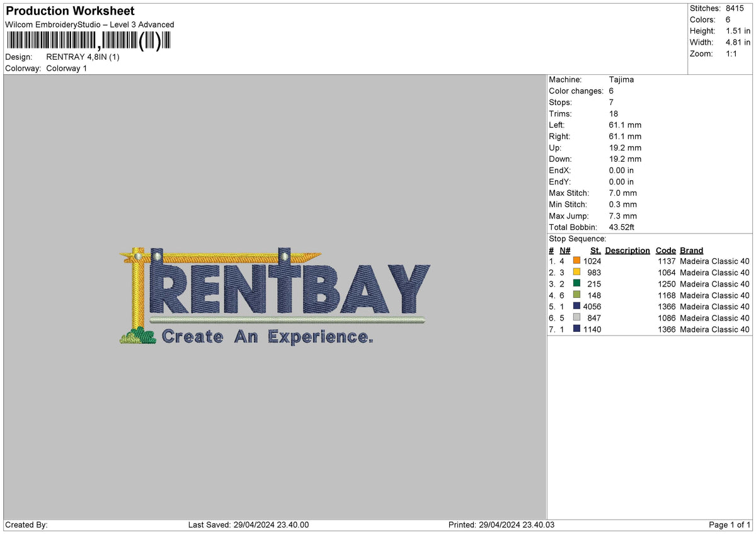Click the design barcode
756x534 pixels.
(x=88, y=42)
